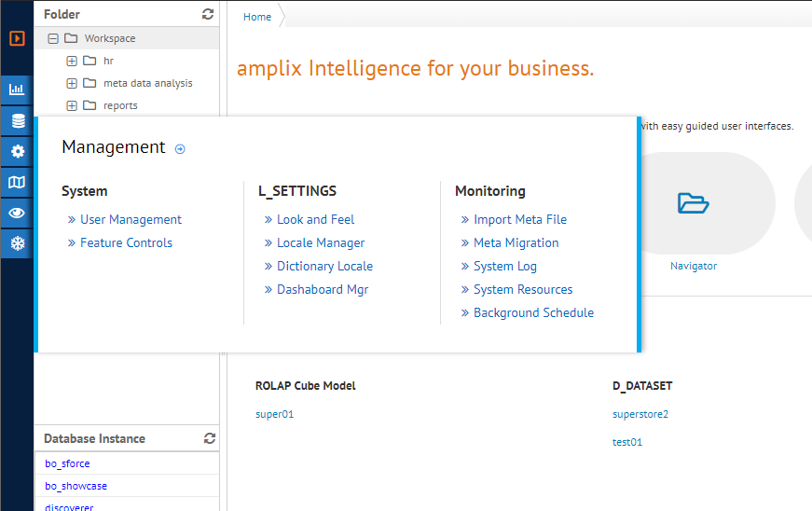Click the arrow icon beside Management heading

pos(180,148)
